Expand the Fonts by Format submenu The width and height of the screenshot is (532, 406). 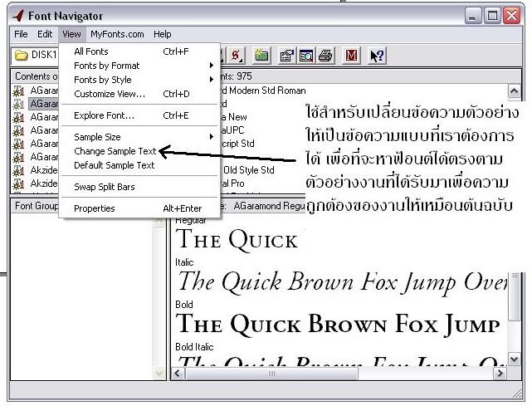(139, 66)
